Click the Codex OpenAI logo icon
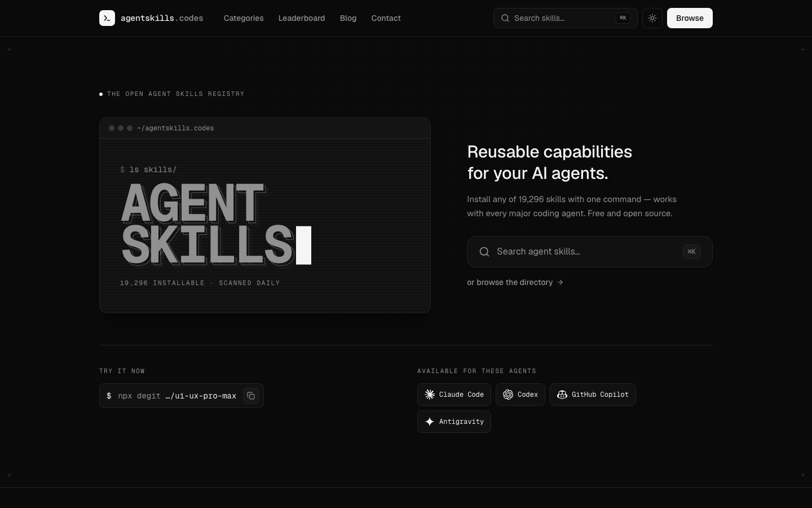Image resolution: width=812 pixels, height=508 pixels. [x=508, y=395]
